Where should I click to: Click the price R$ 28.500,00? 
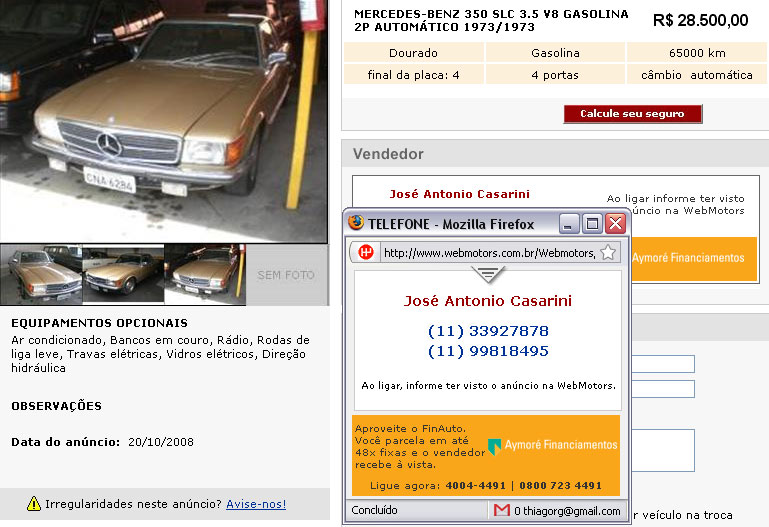click(701, 21)
